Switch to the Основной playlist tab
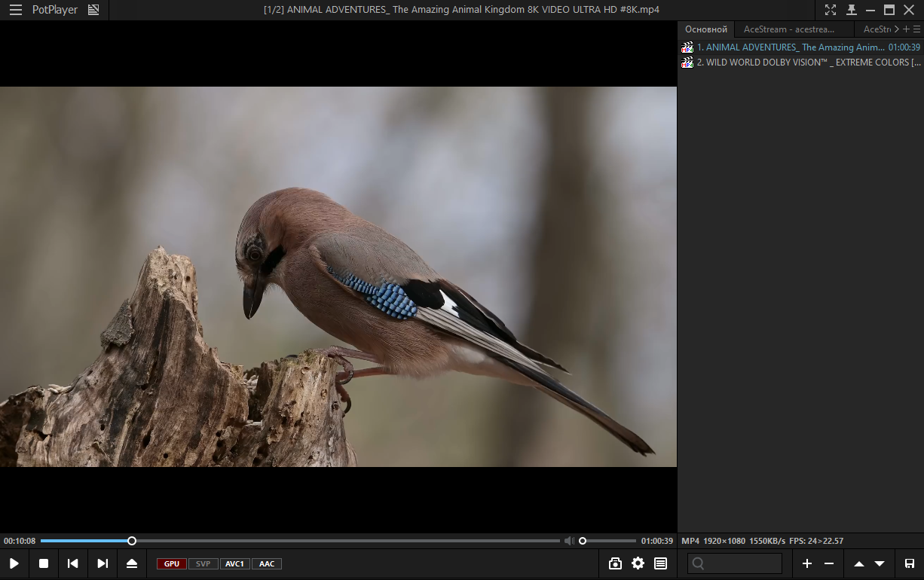 pos(705,29)
